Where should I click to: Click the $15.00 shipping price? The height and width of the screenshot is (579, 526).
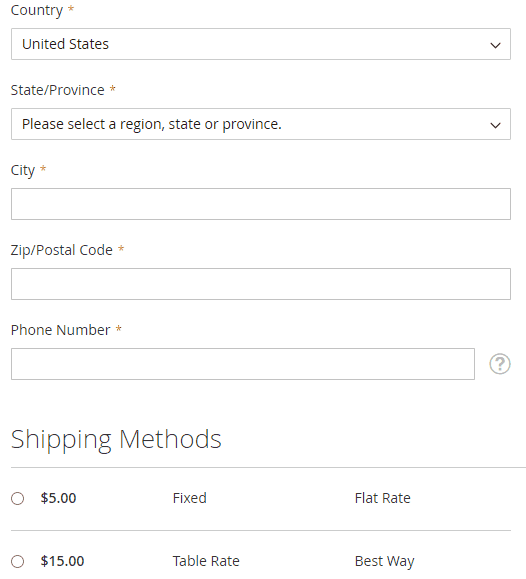(x=62, y=561)
